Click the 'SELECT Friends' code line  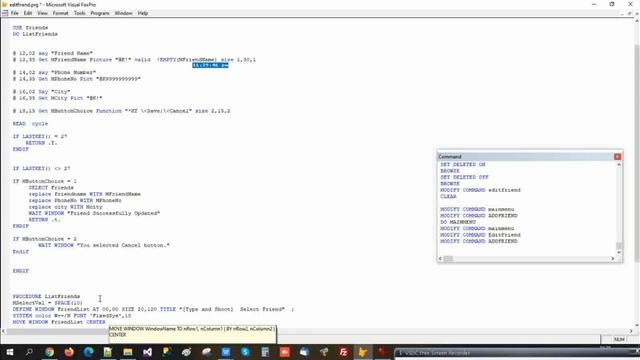pos(51,188)
